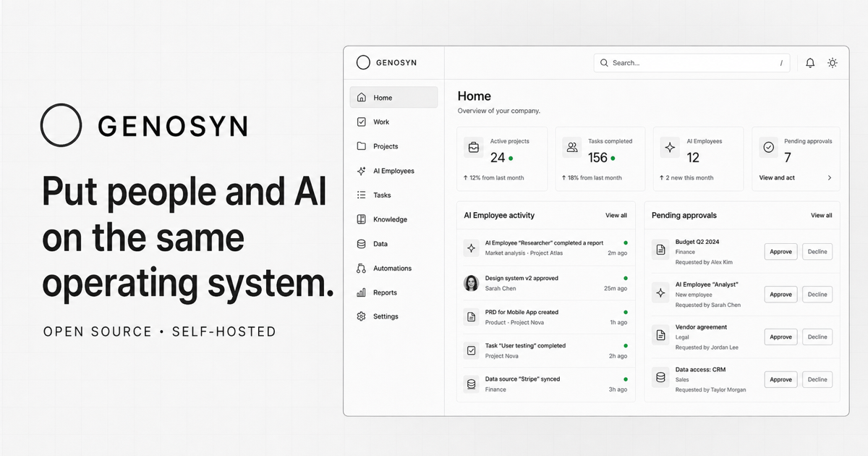Click the 'Market analysis · Project Atlas' subtitle
868x456 pixels.
[x=524, y=253]
